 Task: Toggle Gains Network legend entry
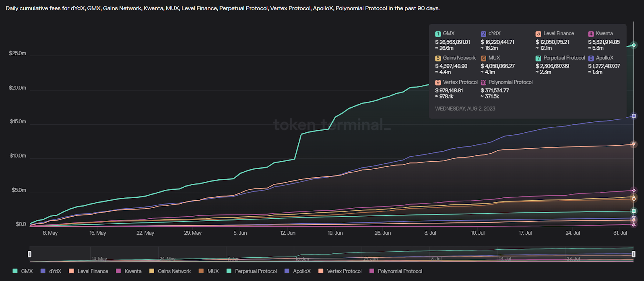tap(170, 271)
